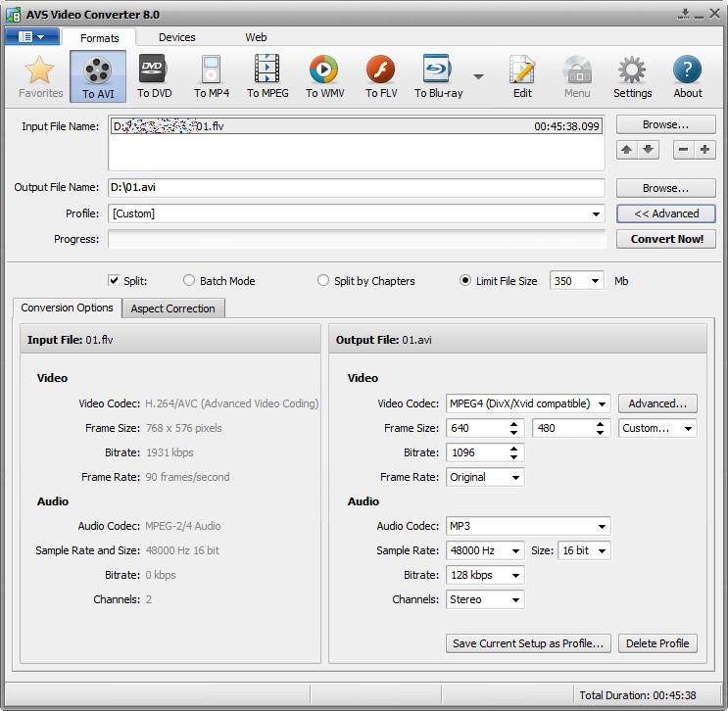Expand more formats arrow after Blu-ray
The image size is (728, 711).
[478, 76]
